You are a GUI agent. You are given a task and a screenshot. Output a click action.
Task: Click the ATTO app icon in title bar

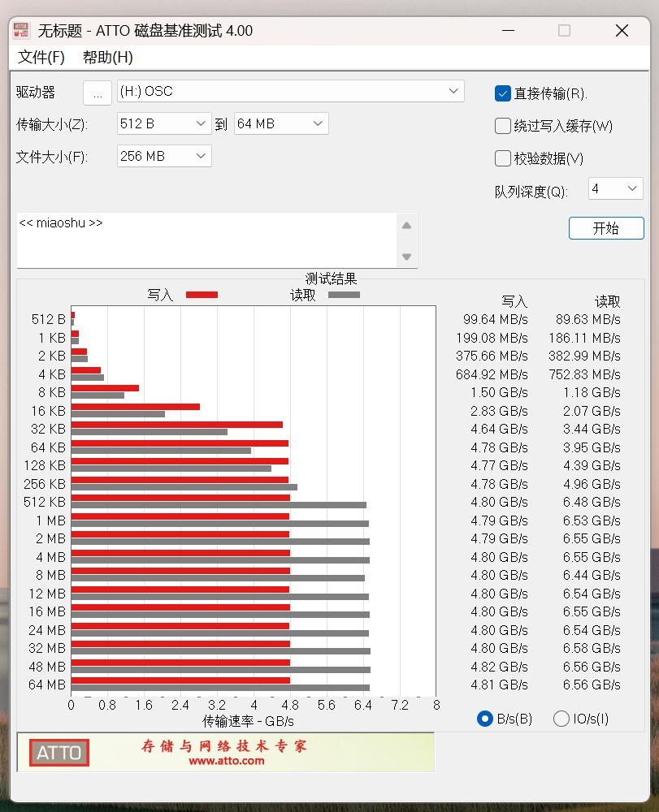(21, 30)
